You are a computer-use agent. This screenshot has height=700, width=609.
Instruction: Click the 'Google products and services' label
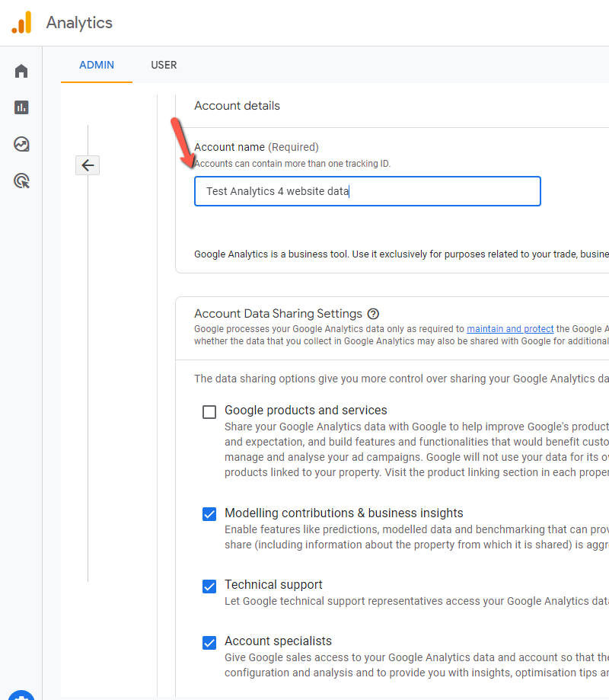305,411
